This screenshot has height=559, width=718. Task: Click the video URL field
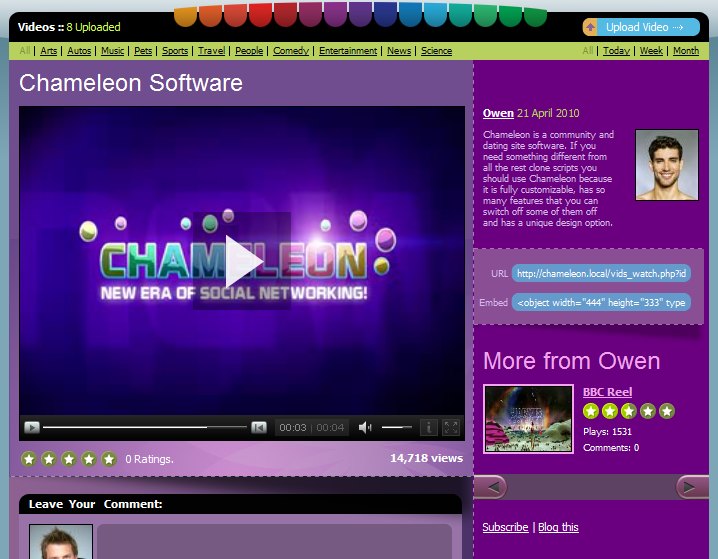point(602,274)
